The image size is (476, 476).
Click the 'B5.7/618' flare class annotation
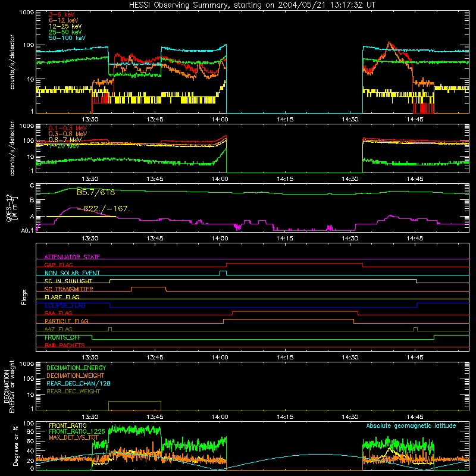96,192
